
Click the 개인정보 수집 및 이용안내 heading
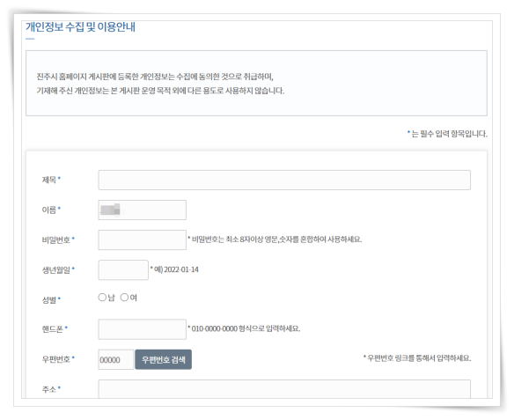pyautogui.click(x=80, y=27)
